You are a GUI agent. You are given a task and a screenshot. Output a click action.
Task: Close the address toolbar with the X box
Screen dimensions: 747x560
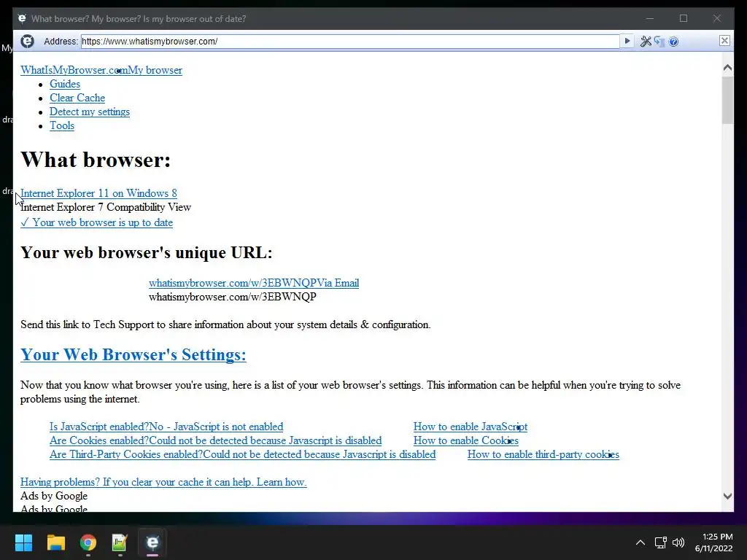(x=724, y=41)
